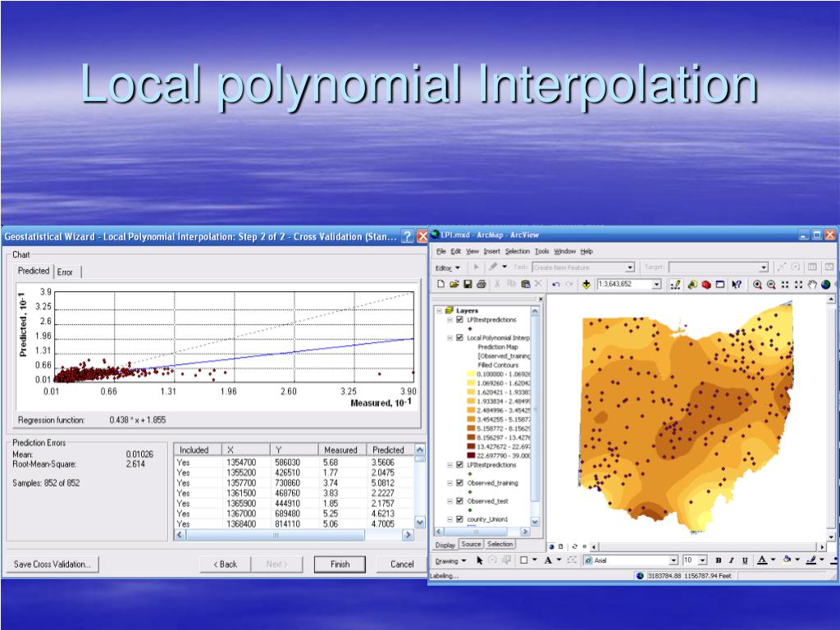Open the Arial font dropdown
This screenshot has width=840, height=630.
tap(673, 560)
